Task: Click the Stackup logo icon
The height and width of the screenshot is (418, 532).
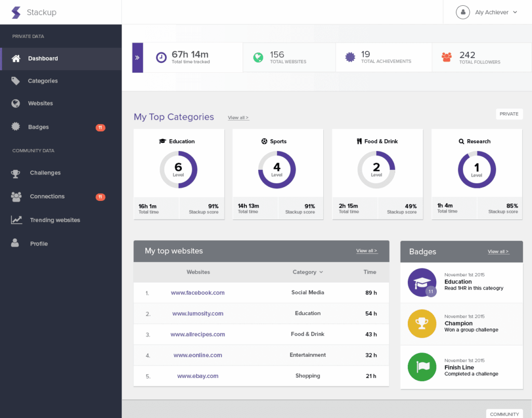Action: tap(16, 12)
